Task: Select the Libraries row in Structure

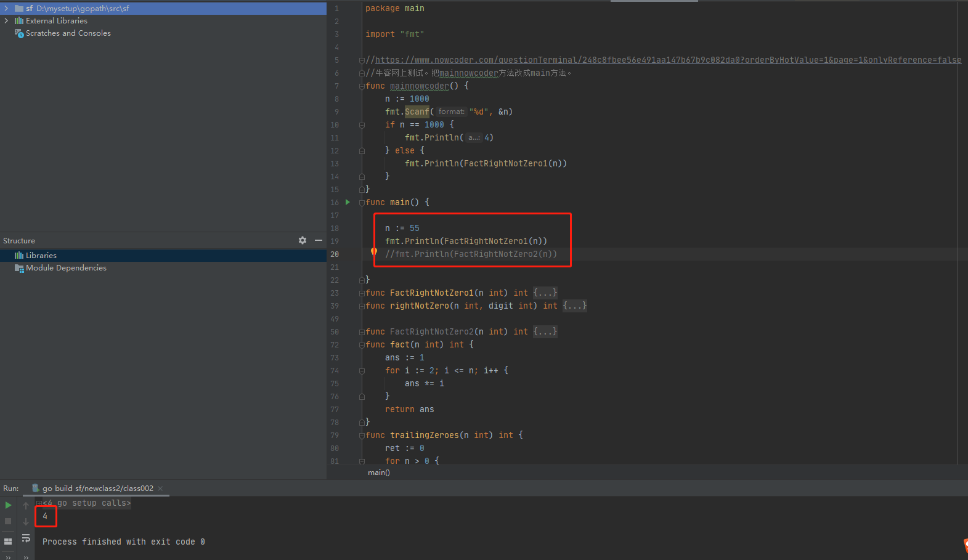Action: tap(163, 255)
